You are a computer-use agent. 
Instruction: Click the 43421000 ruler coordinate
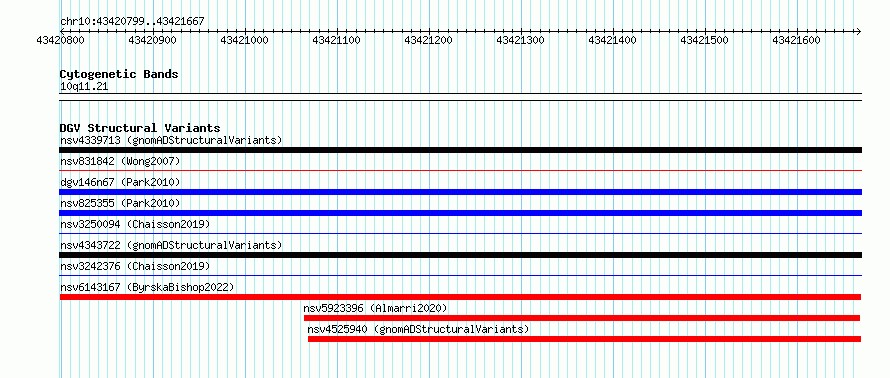pyautogui.click(x=244, y=40)
